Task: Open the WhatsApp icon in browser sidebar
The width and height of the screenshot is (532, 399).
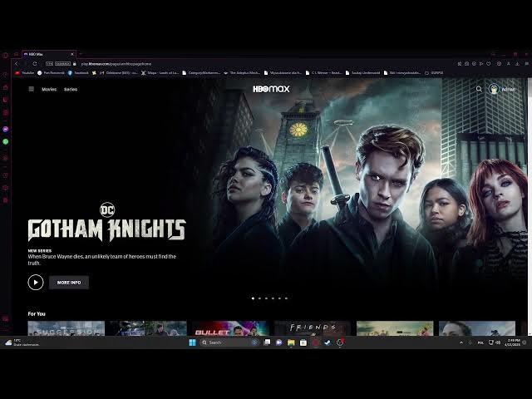Action: pyautogui.click(x=6, y=142)
